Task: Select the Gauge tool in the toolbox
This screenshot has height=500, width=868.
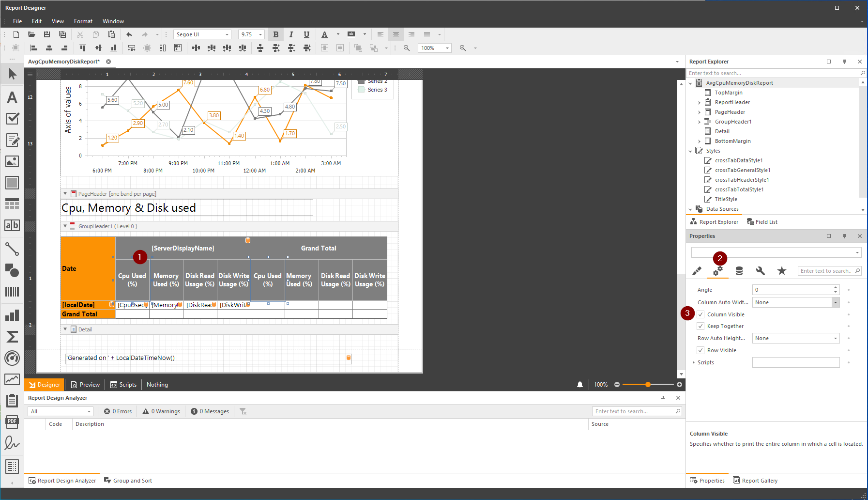Action: pos(12,358)
